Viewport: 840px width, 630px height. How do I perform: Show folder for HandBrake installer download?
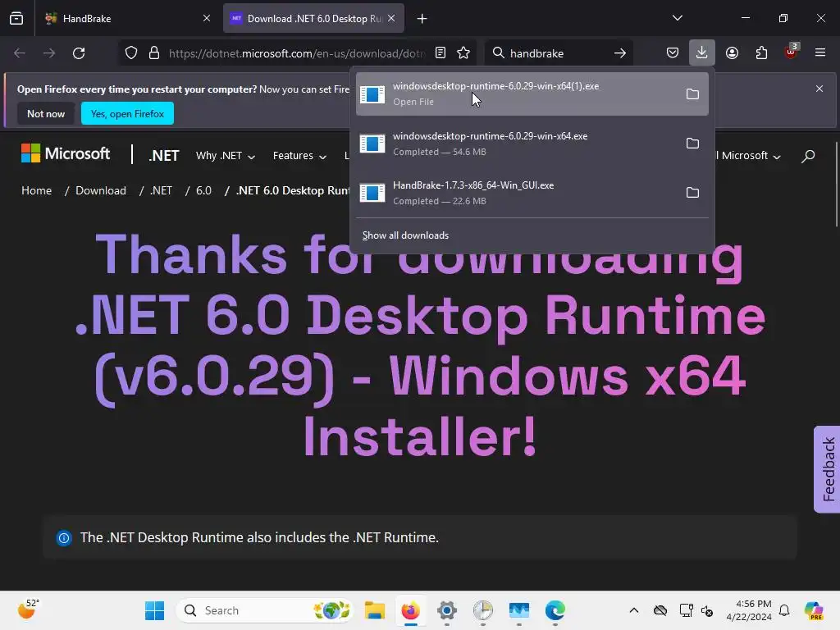pyautogui.click(x=692, y=192)
